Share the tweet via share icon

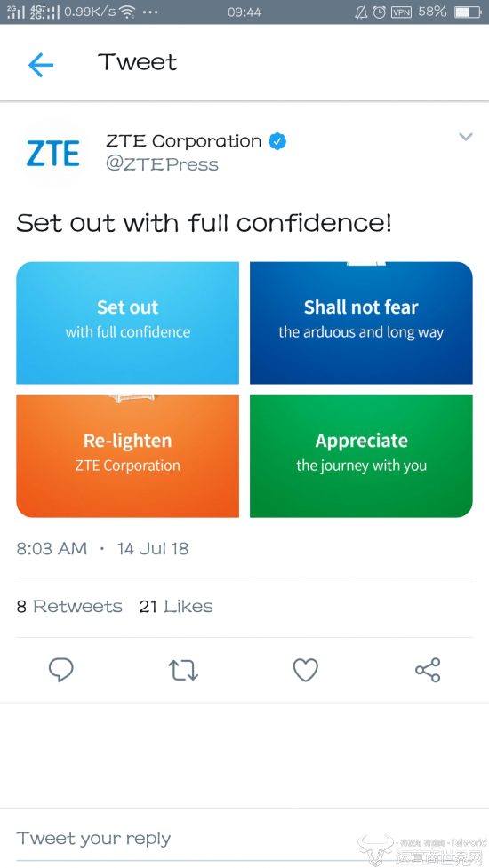428,670
